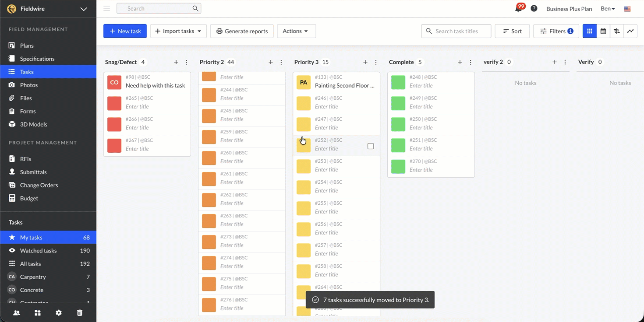
Task: Select All tasks filter
Action: [48, 264]
